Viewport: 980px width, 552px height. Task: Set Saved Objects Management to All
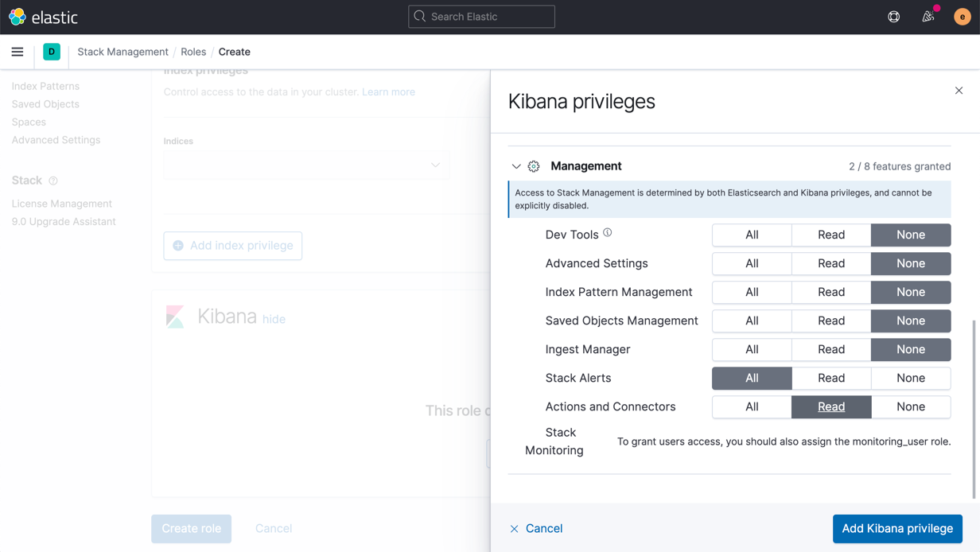752,321
